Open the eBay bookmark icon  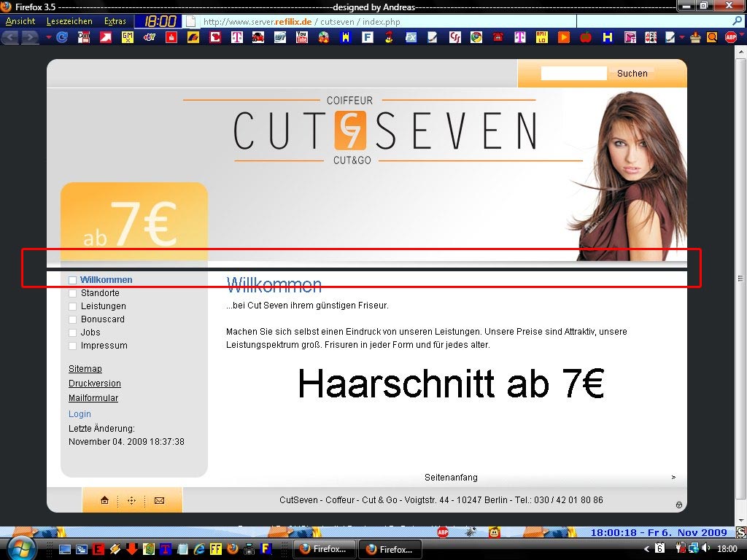(x=150, y=37)
